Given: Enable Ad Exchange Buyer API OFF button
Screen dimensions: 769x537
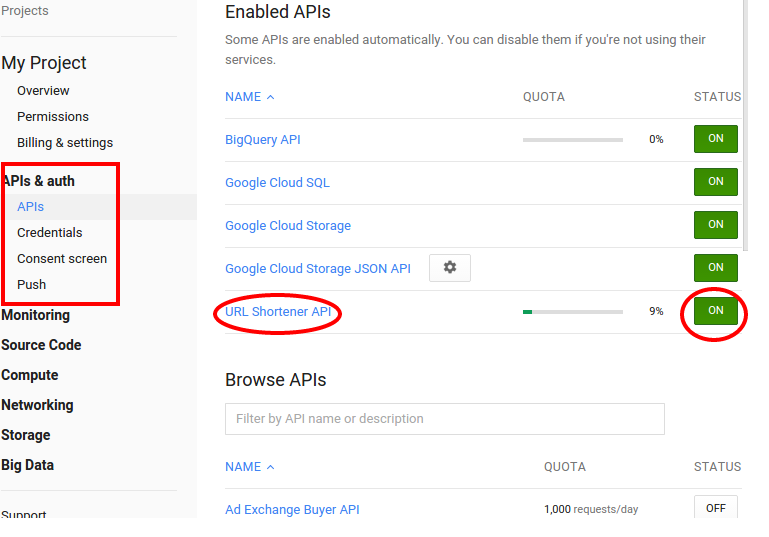Looking at the screenshot, I should point(716,507).
